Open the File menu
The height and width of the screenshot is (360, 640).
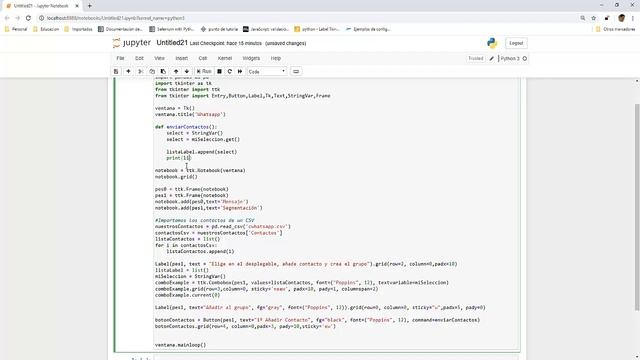pos(120,58)
